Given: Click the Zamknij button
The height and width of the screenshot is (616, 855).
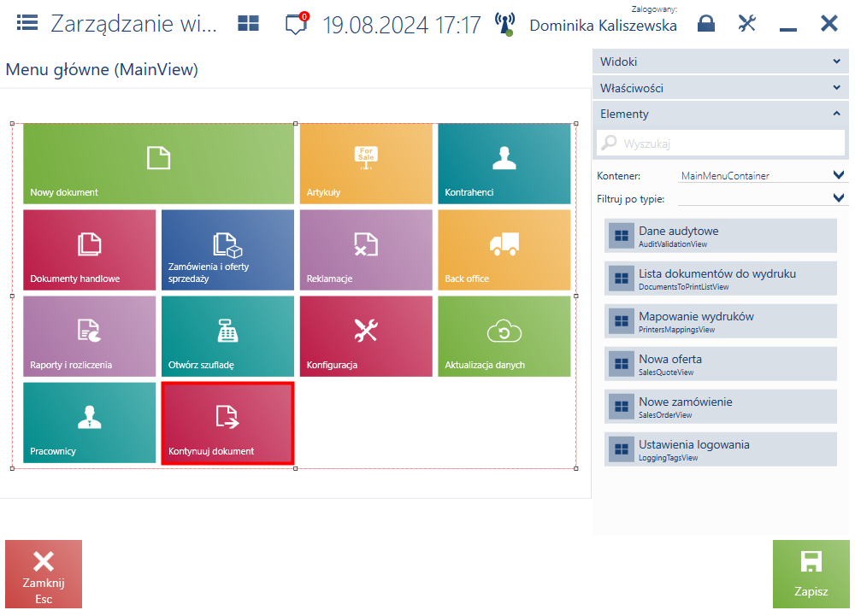Looking at the screenshot, I should [44, 574].
